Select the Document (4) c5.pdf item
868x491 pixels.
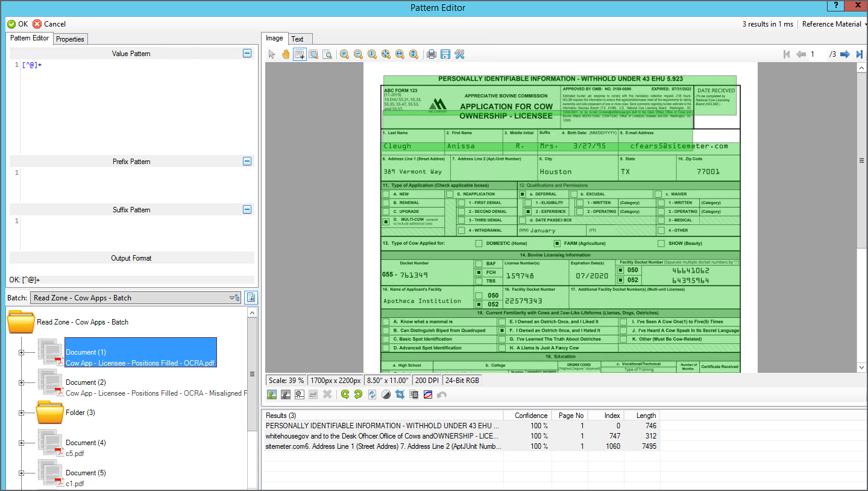coord(85,447)
